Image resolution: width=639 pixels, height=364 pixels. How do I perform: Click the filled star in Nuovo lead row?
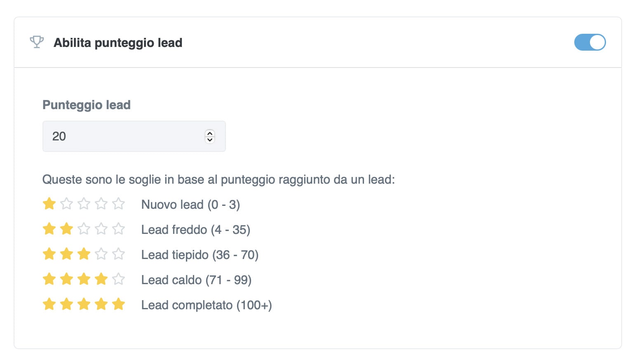tap(49, 203)
